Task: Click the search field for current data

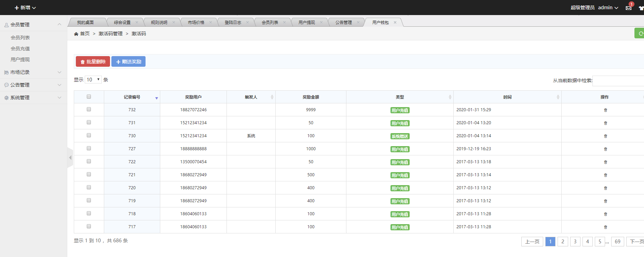Action: coord(618,81)
